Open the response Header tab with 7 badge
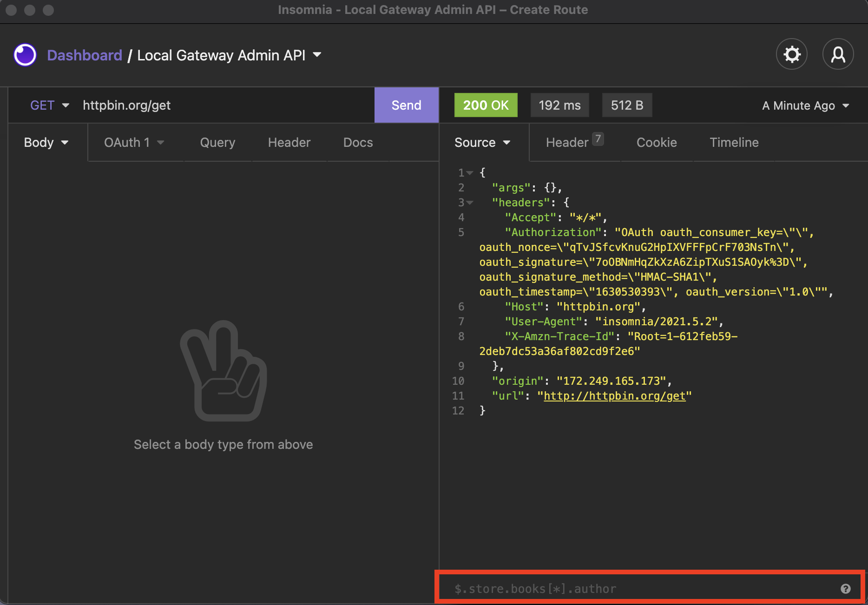 point(574,142)
